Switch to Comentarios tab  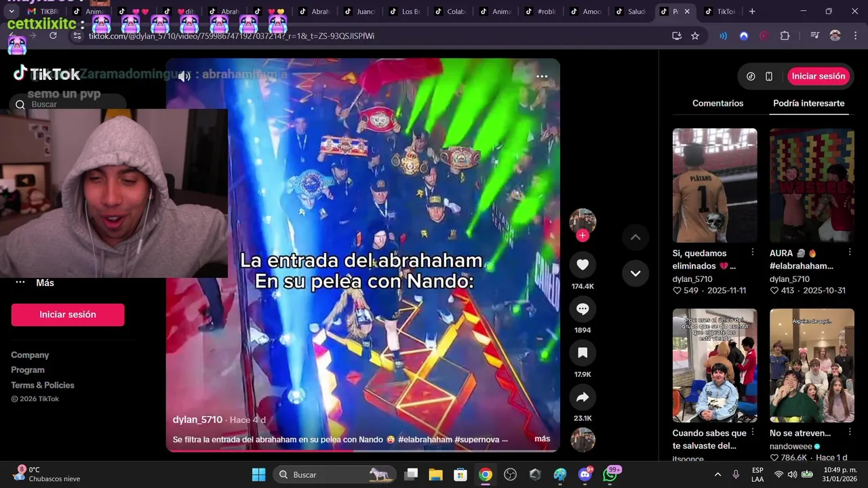[717, 103]
